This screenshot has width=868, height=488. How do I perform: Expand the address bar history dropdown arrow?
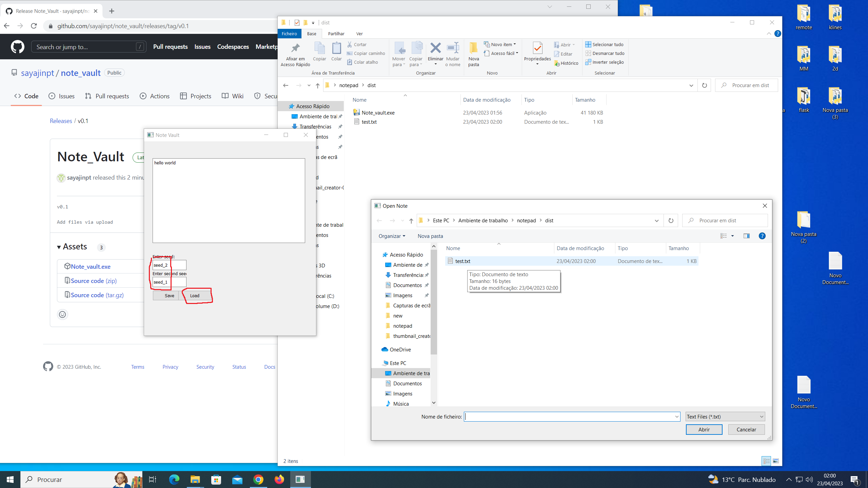pos(691,85)
